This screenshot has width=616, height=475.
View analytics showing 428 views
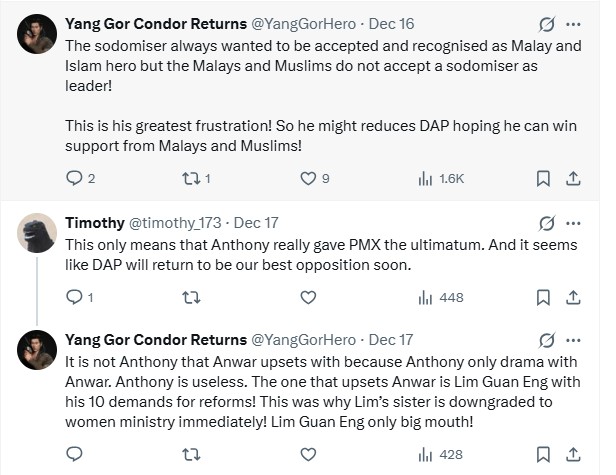(x=439, y=454)
